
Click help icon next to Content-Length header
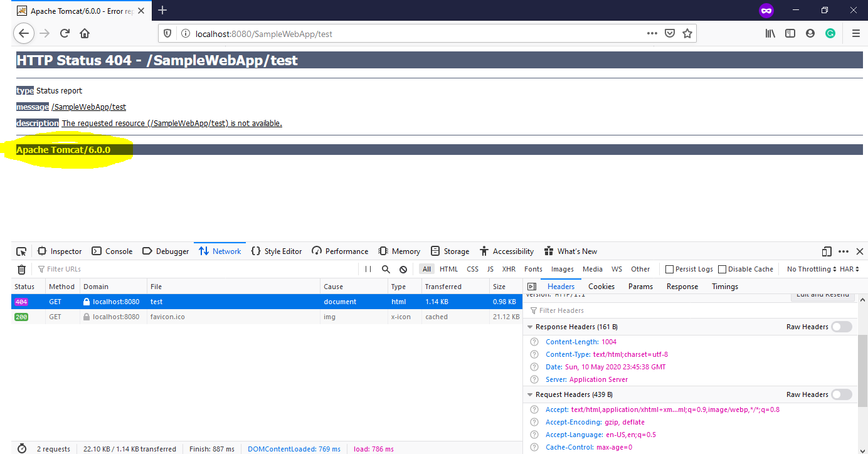tap(534, 342)
